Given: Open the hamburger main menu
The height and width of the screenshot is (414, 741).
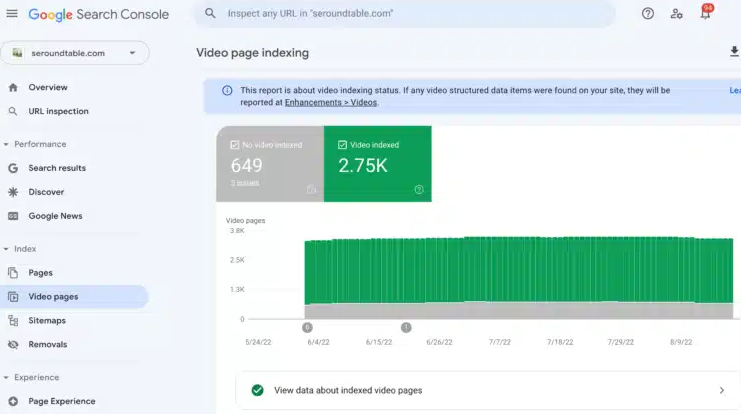Looking at the screenshot, I should click(x=12, y=14).
